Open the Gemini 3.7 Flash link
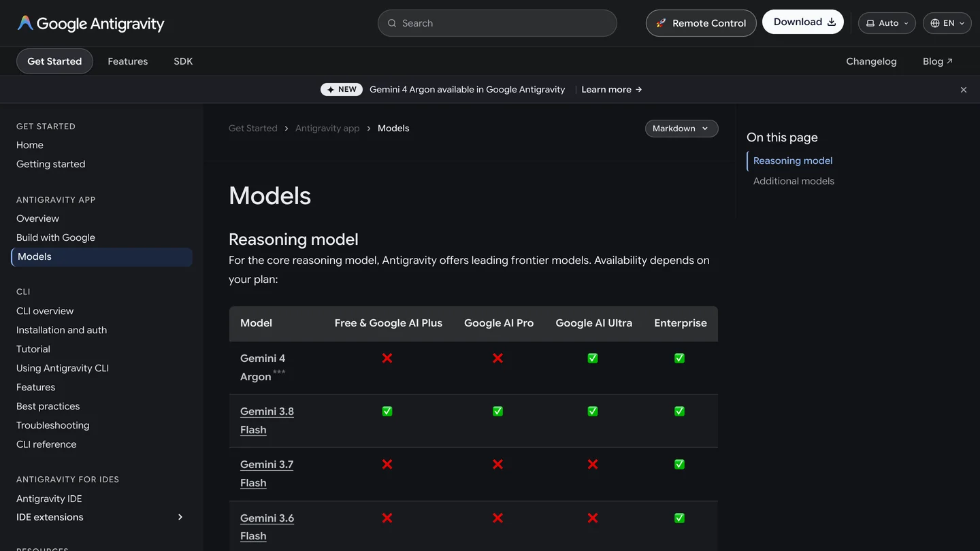980x551 pixels. click(267, 473)
